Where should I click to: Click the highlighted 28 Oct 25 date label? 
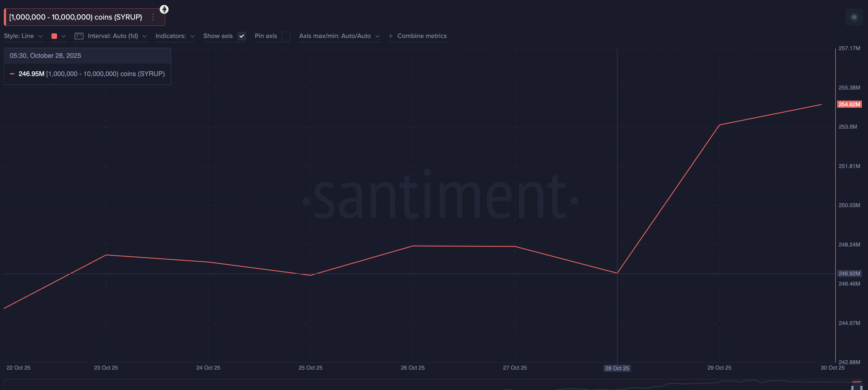617,368
